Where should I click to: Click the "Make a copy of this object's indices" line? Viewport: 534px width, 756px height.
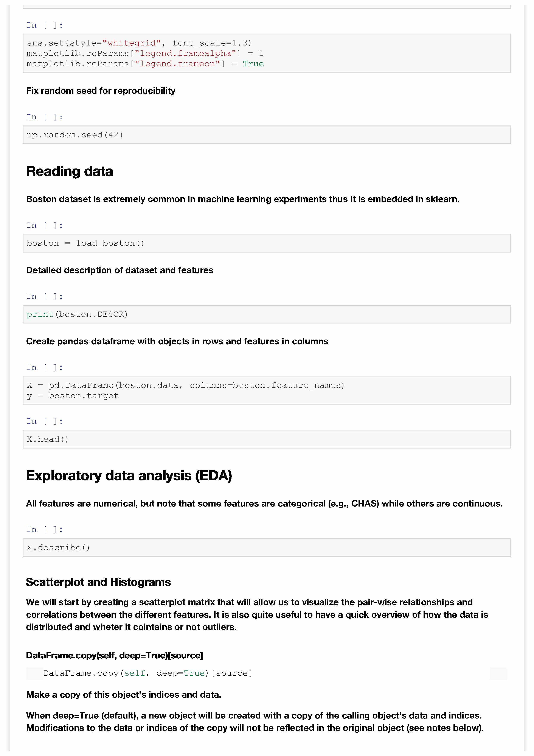[x=124, y=694]
